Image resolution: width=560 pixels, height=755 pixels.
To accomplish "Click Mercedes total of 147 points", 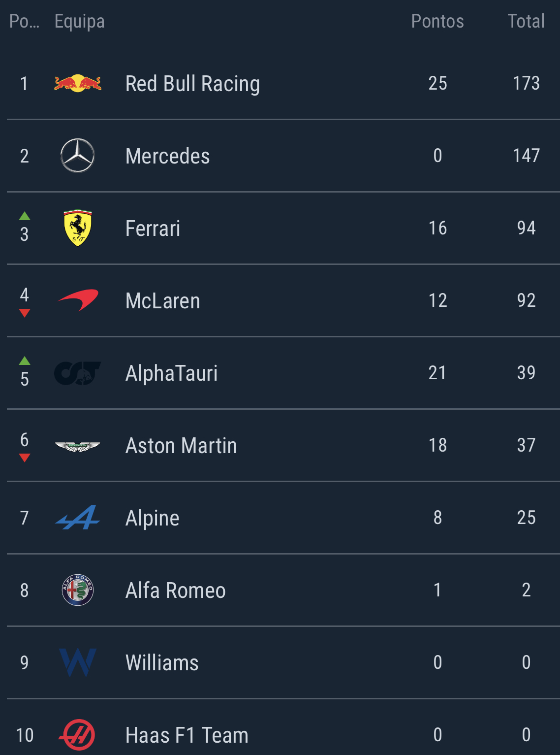I will click(x=526, y=156).
